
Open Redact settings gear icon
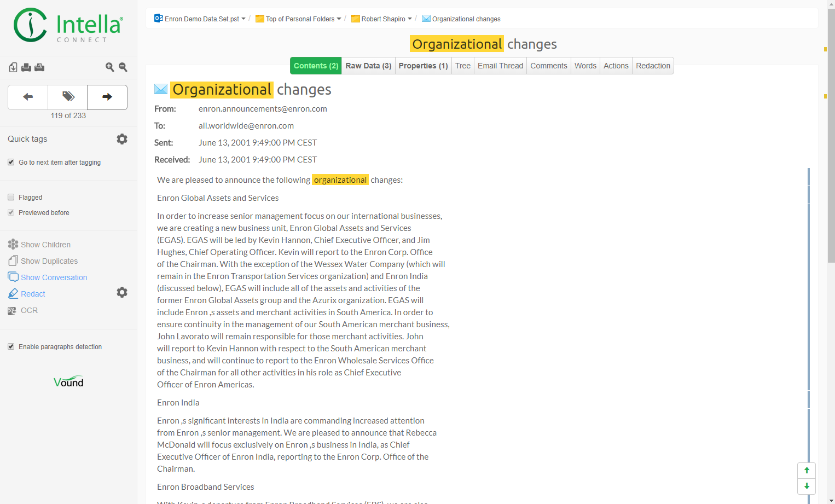[x=122, y=292]
